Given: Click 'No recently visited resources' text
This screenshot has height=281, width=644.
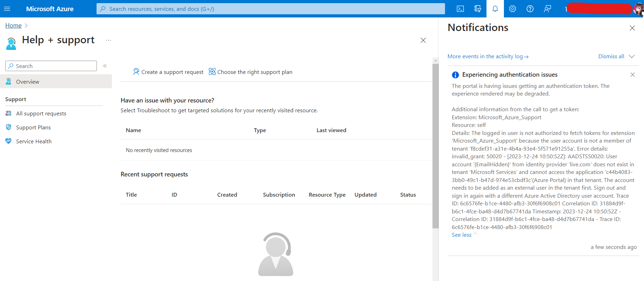Looking at the screenshot, I should (159, 150).
